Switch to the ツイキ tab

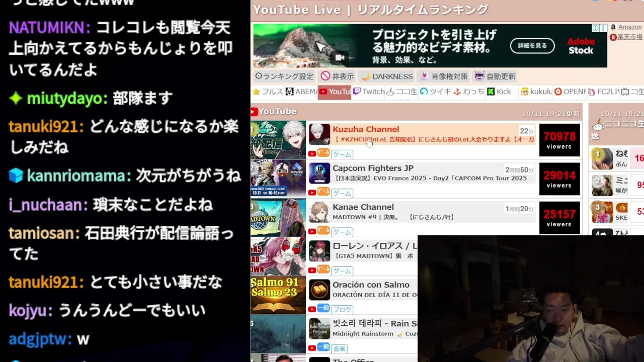coord(435,92)
